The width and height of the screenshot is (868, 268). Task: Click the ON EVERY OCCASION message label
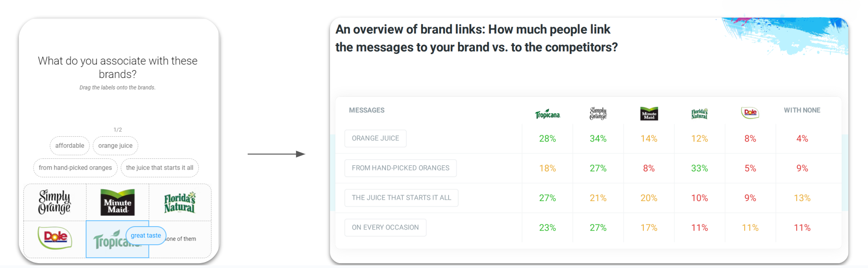pos(385,227)
